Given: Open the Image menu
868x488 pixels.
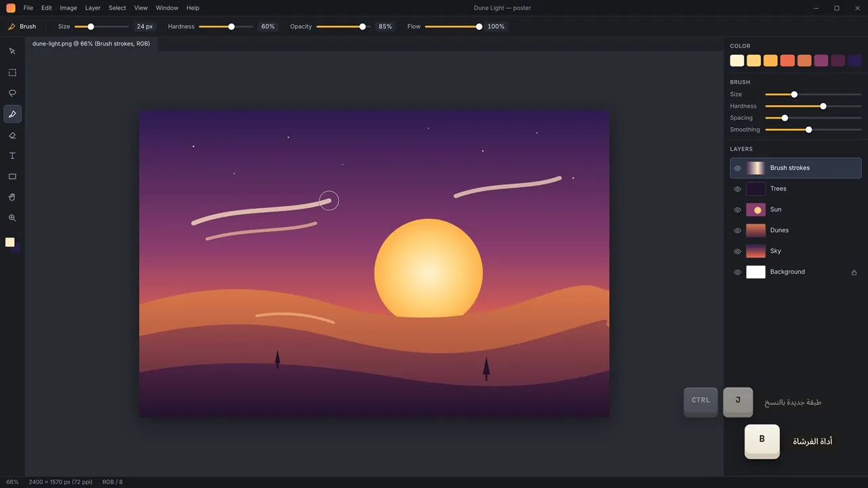Looking at the screenshot, I should 68,8.
